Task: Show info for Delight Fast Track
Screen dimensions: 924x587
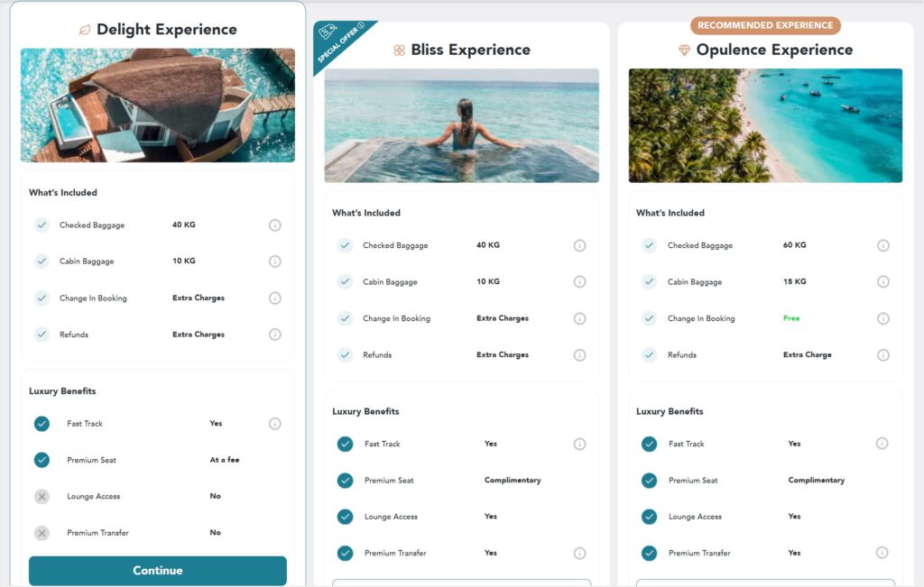Action: [x=274, y=424]
